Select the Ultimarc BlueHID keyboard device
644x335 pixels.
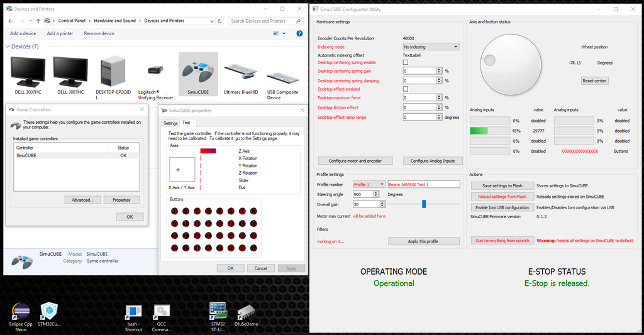(241, 77)
